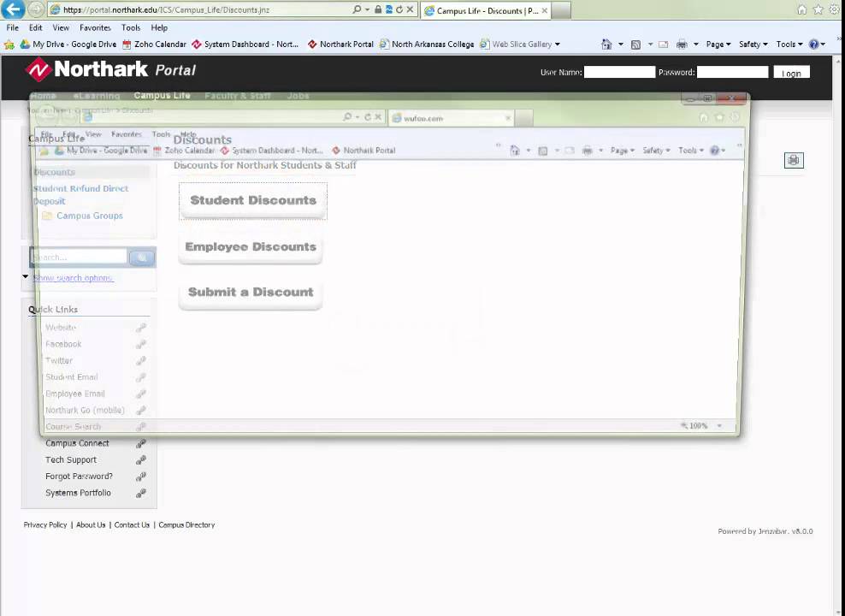This screenshot has height=616, width=845.
Task: Open address bar search dropdown arrow
Action: coord(367,9)
